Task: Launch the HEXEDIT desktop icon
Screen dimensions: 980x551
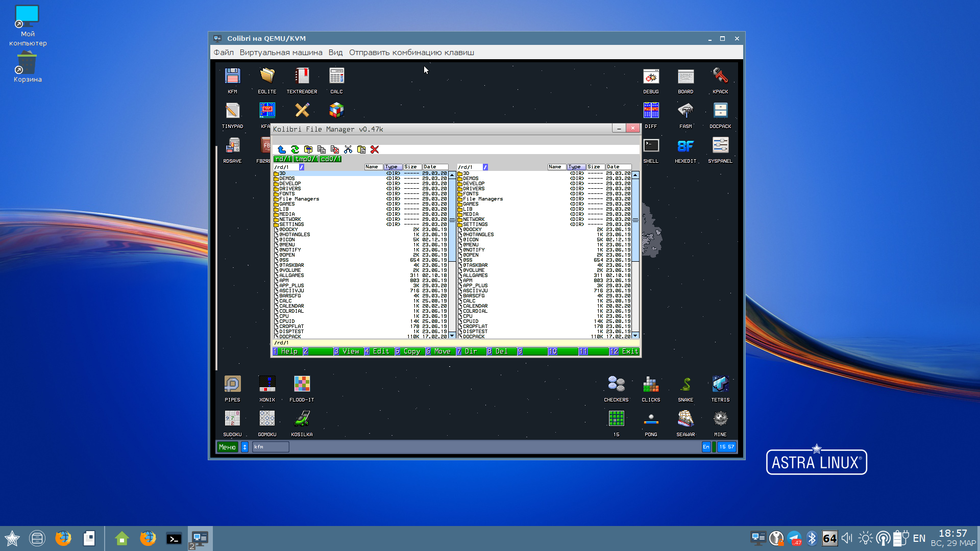Action: tap(685, 145)
